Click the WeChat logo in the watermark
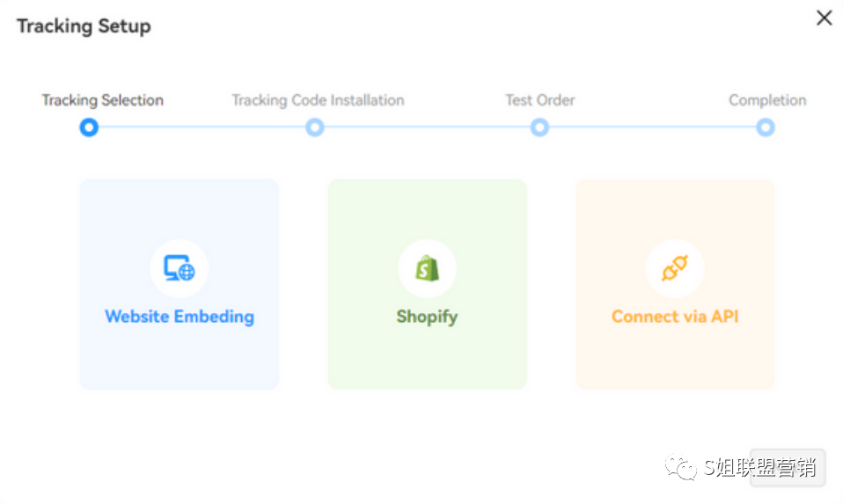The image size is (843, 504). pos(680,466)
